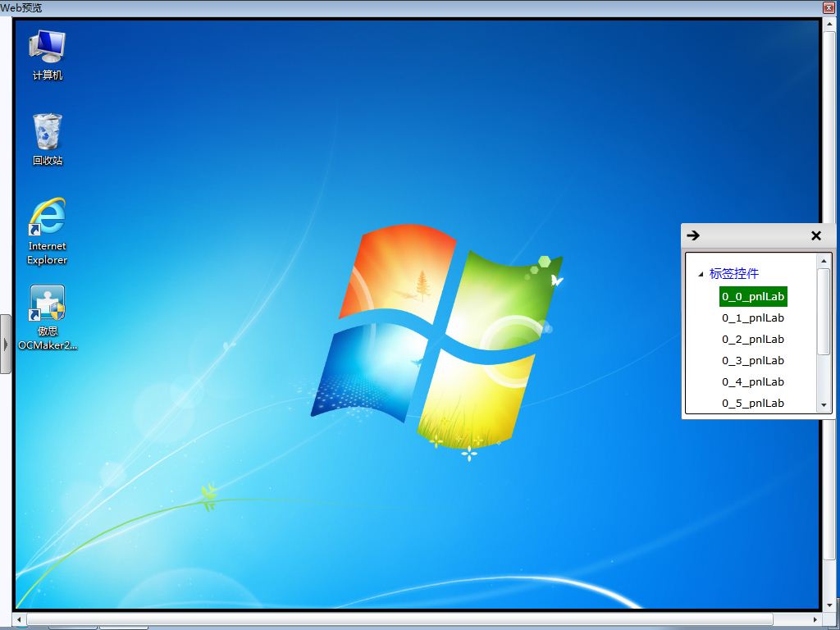Click the preview horizontal scrollbar left arrow

click(x=20, y=620)
